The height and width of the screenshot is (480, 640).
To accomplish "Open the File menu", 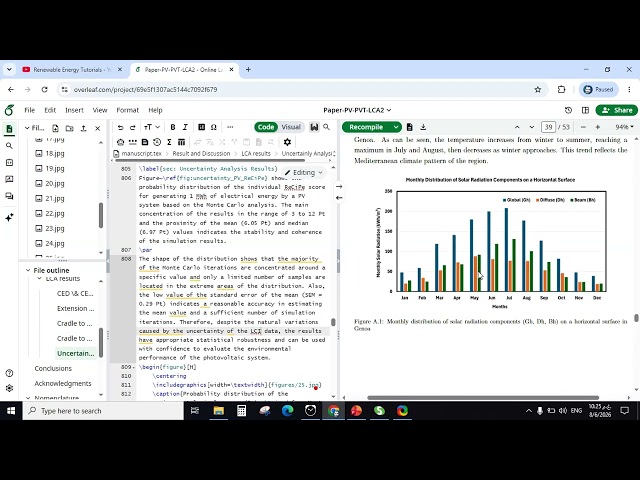I will [x=29, y=110].
